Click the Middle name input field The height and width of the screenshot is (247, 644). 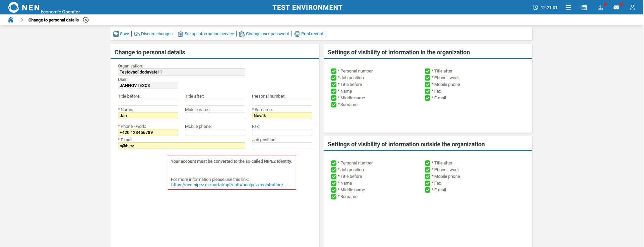[x=215, y=116]
